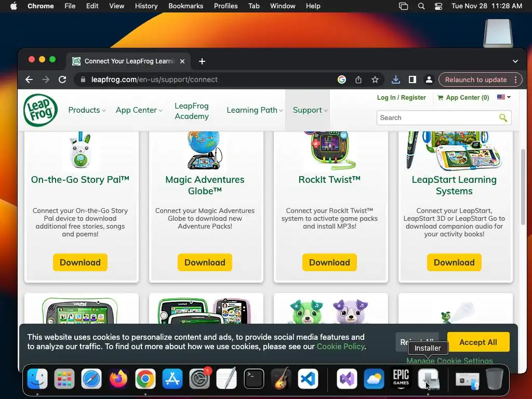The width and height of the screenshot is (532, 399).
Task: Select the Connect Your LeapFrog tab
Action: coord(129,61)
